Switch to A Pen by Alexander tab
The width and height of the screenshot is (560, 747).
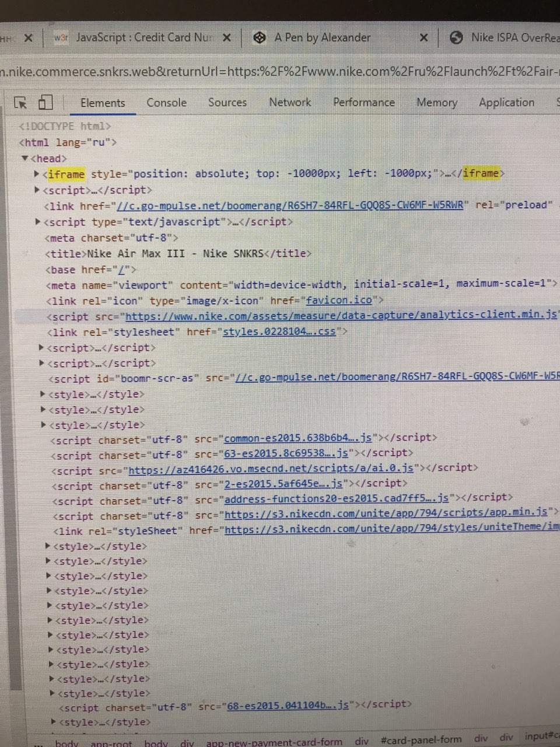pos(323,38)
